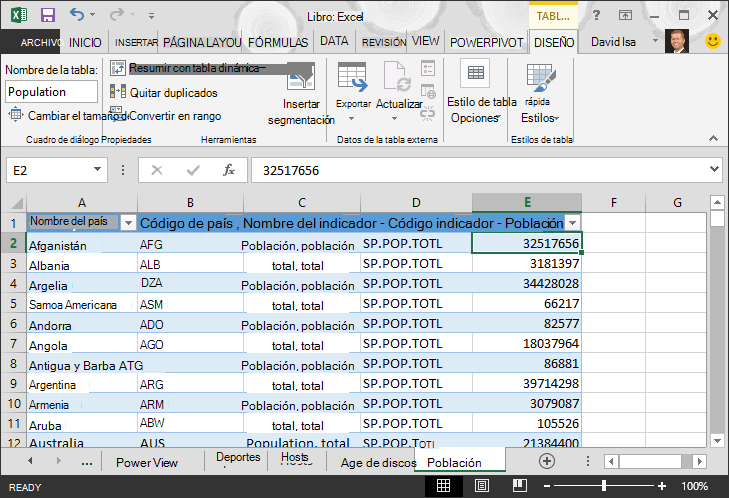
Task: Switch to the Power View sheet
Action: pos(147,462)
